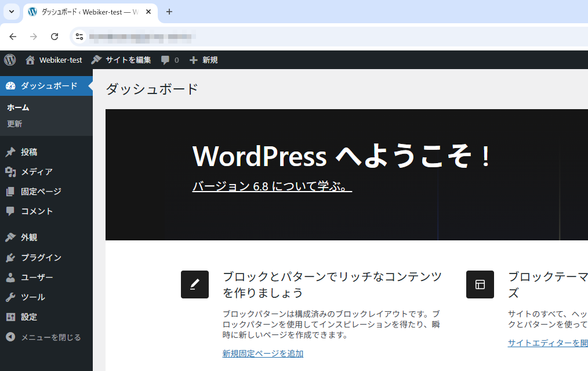
Task: Go back using browser back arrow
Action: (x=13, y=37)
